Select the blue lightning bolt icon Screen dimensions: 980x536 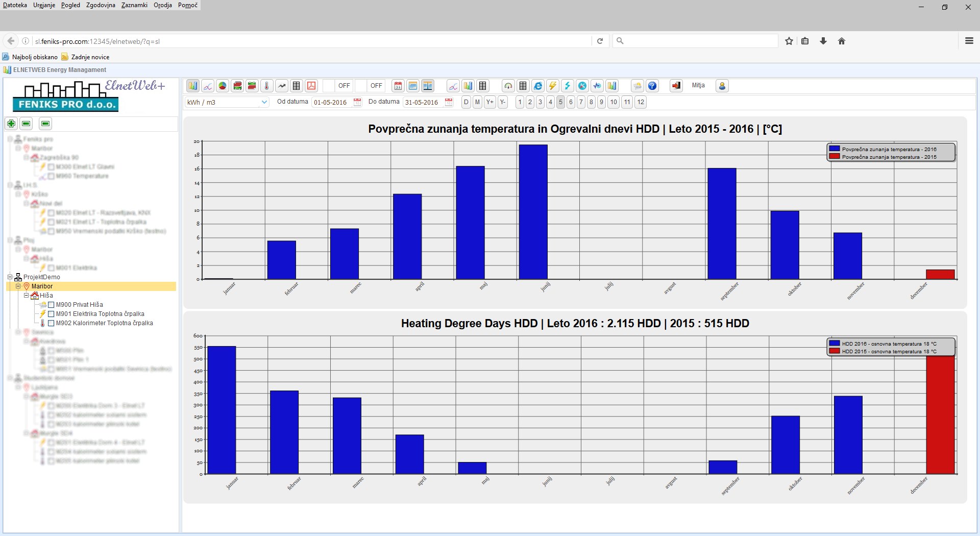point(567,86)
